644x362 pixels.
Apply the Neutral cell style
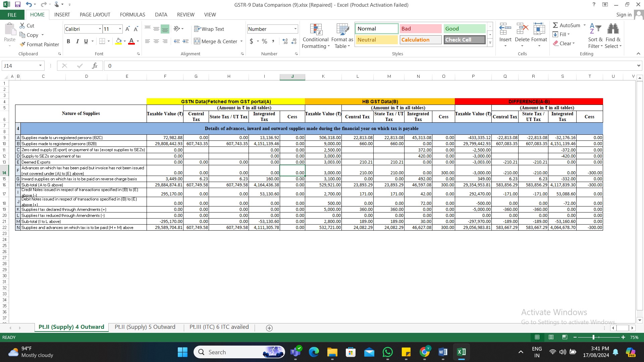tap(376, 40)
